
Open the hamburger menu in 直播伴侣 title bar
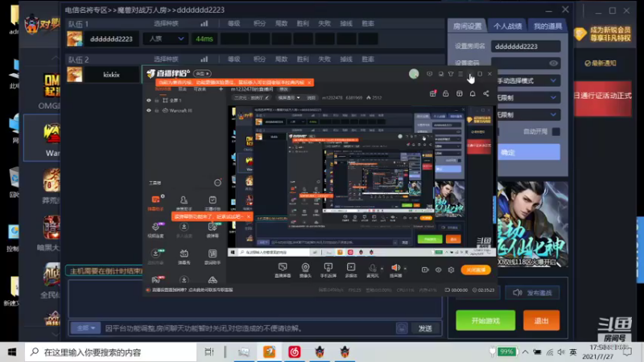[460, 74]
